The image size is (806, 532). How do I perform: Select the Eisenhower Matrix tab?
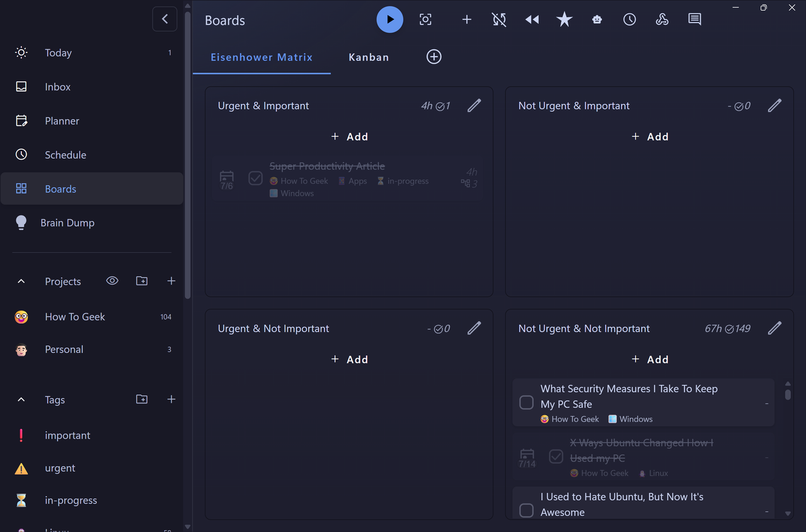[262, 57]
